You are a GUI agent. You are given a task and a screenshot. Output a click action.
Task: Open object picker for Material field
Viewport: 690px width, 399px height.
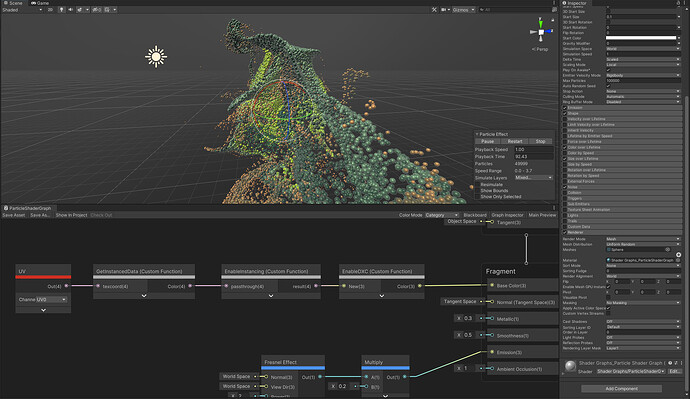click(678, 260)
